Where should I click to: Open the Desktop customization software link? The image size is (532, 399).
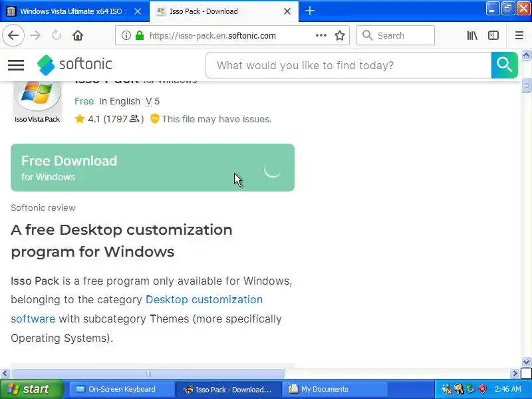tap(137, 309)
